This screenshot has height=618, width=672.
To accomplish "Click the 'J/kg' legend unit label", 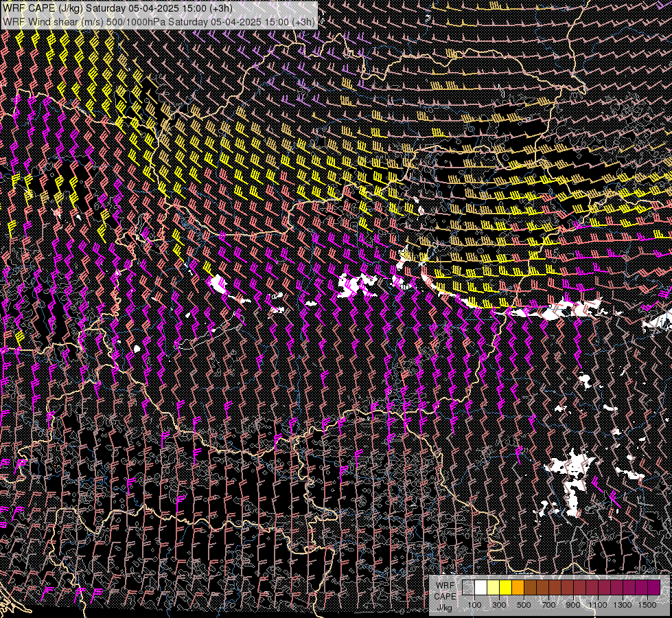I will (444, 607).
